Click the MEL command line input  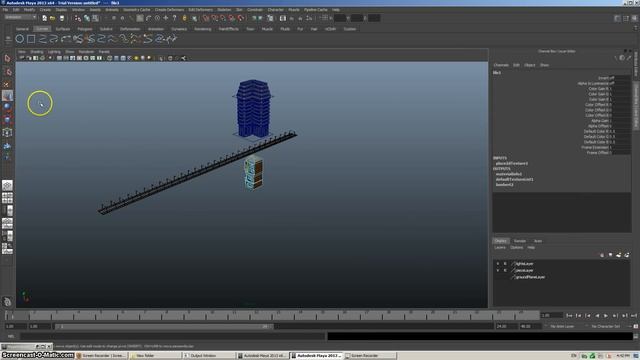click(173, 336)
